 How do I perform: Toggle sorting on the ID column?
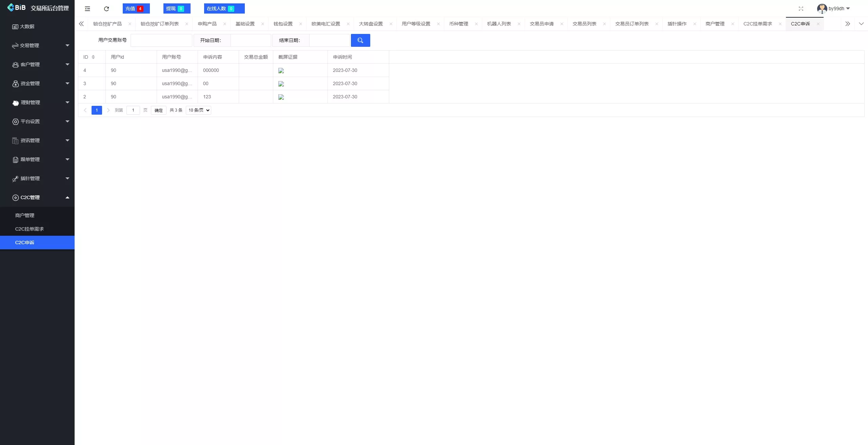pyautogui.click(x=94, y=57)
